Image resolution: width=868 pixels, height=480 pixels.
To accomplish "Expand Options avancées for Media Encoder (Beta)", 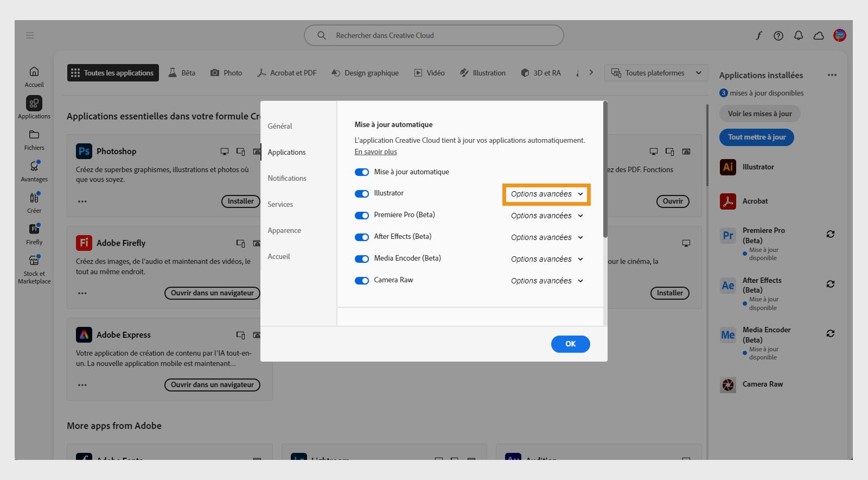I will coord(547,259).
